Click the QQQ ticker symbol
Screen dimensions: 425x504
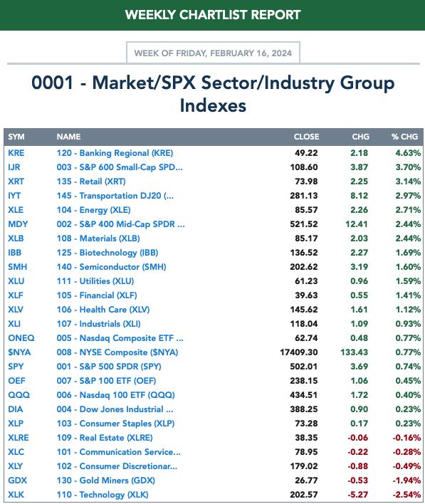[19, 395]
